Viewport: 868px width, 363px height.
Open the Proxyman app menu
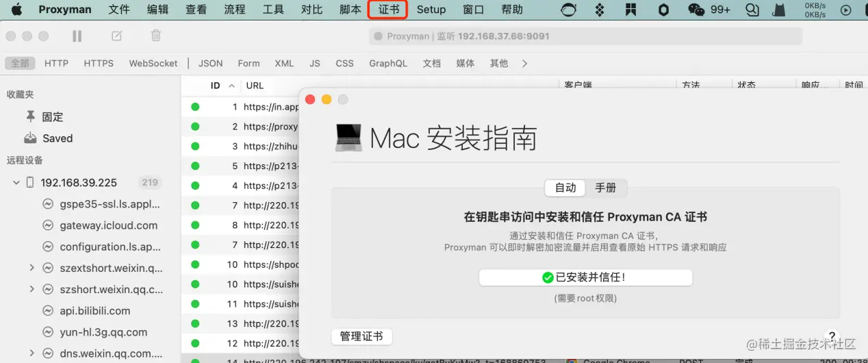66,10
